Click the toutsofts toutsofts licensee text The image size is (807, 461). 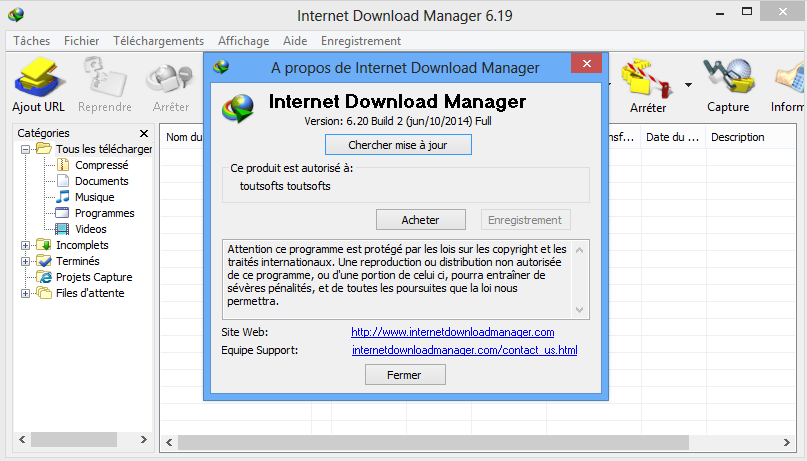pyautogui.click(x=285, y=186)
